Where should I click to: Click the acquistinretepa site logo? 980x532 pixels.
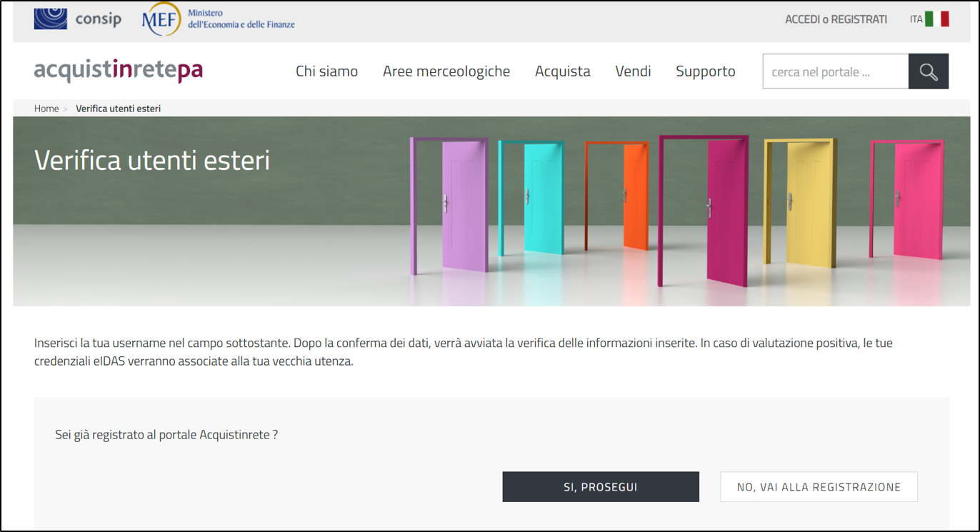pos(119,71)
